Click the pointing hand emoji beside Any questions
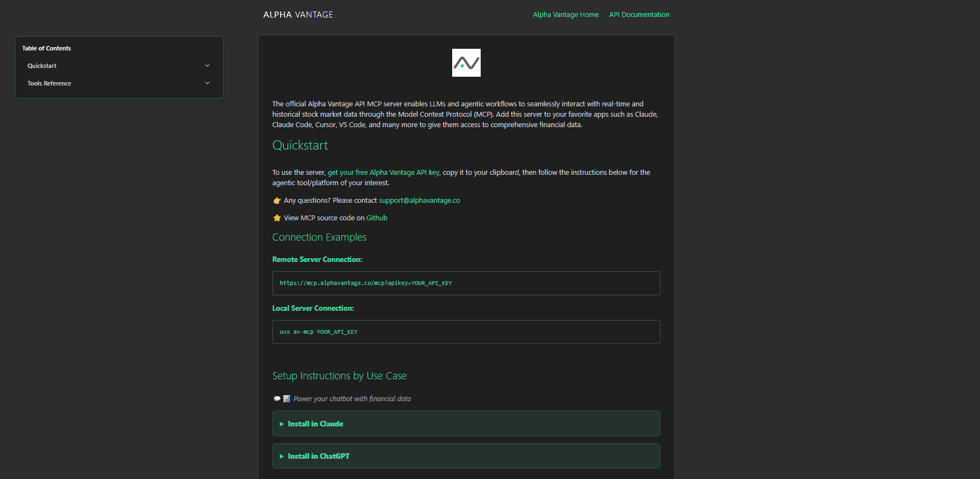Image resolution: width=980 pixels, height=479 pixels. (x=277, y=201)
